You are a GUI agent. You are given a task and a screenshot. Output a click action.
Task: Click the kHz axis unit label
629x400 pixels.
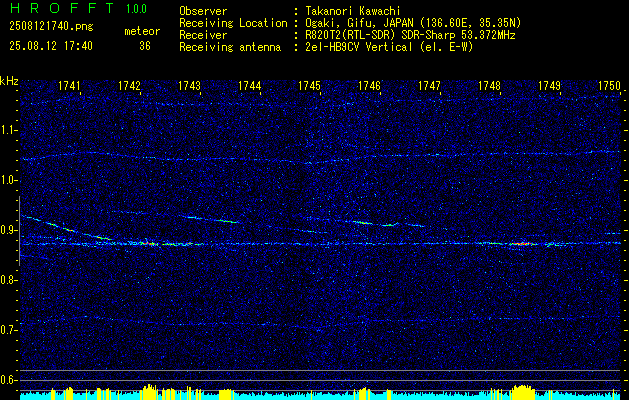(9, 81)
